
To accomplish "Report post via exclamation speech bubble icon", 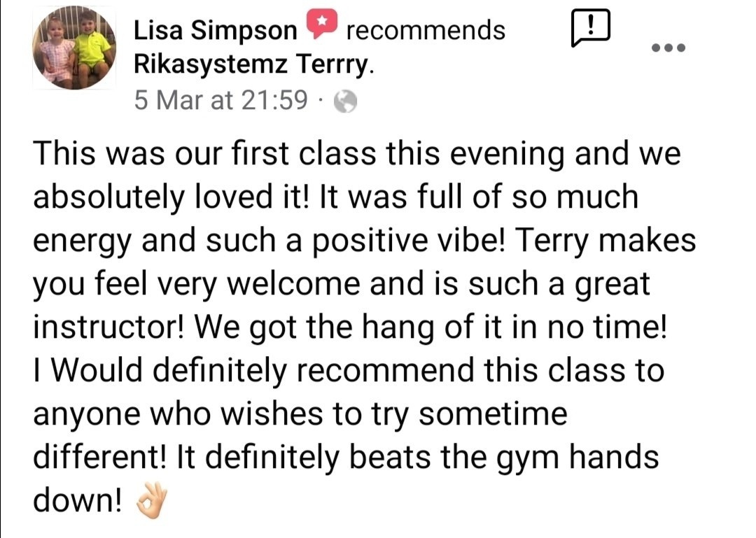I will (591, 28).
